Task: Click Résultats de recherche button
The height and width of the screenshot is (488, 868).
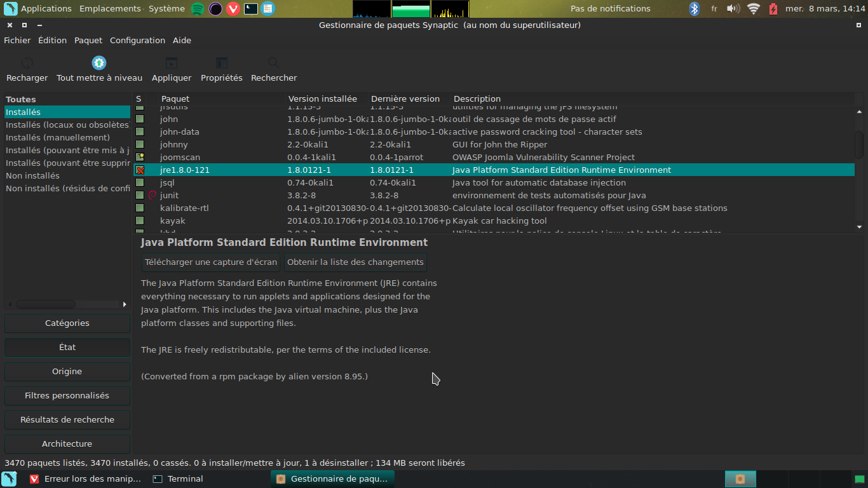Action: pyautogui.click(x=67, y=419)
